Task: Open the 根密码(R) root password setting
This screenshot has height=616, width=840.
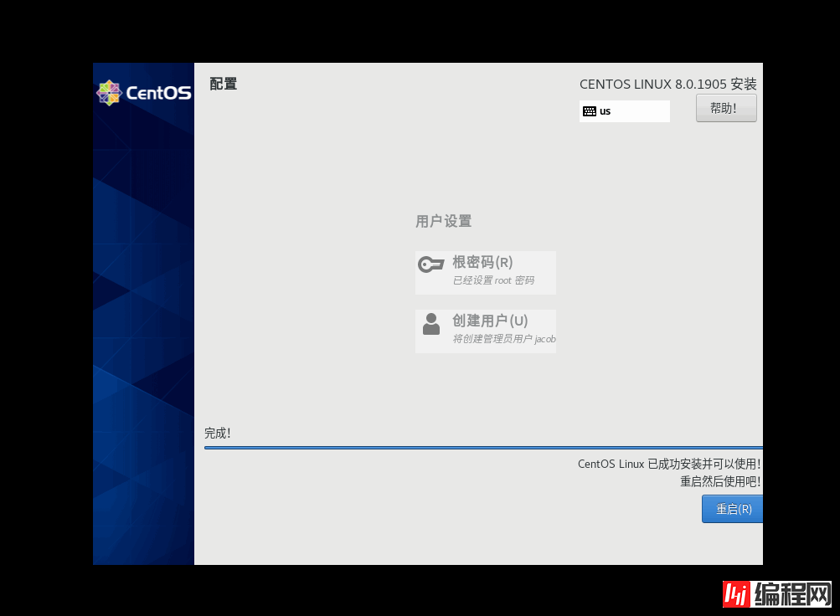Action: coord(482,262)
